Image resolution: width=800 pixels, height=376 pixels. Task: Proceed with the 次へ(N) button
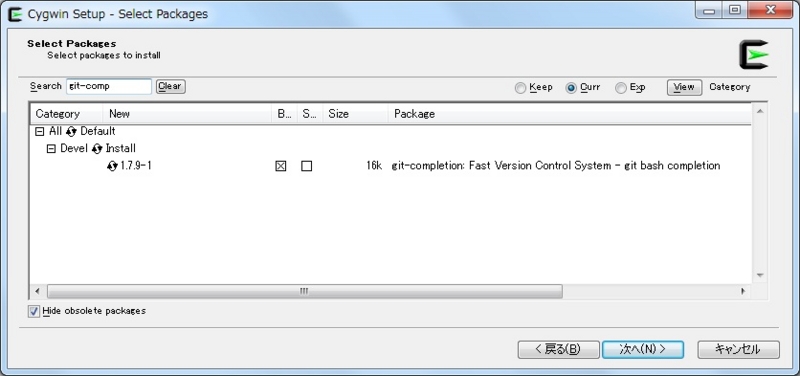pos(643,349)
